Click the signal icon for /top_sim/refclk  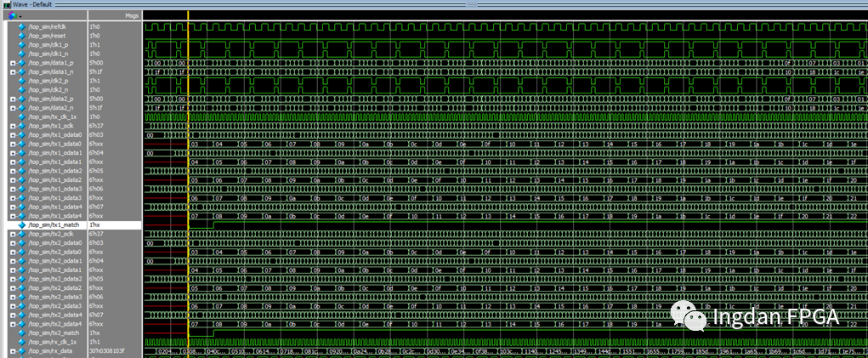click(x=22, y=26)
